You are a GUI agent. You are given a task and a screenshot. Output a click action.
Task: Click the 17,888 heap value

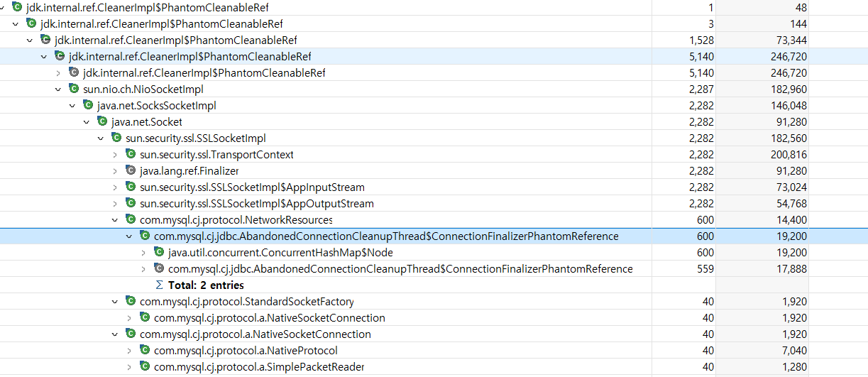click(791, 268)
